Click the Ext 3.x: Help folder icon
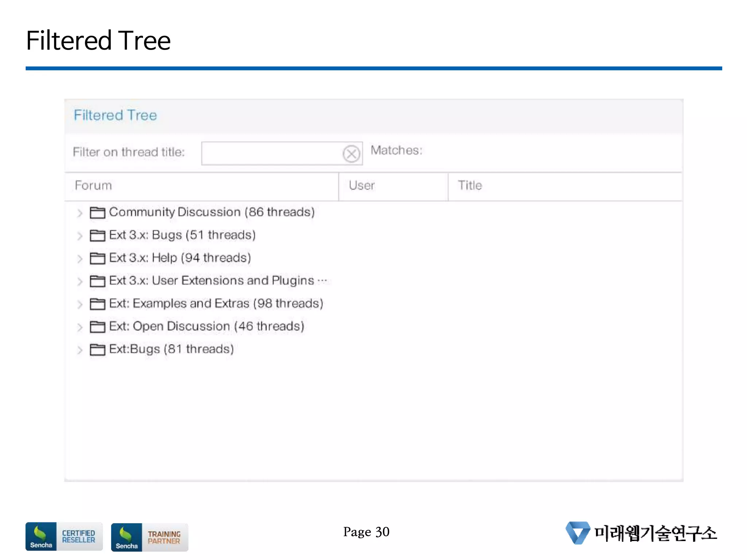This screenshot has width=747, height=560. [97, 258]
